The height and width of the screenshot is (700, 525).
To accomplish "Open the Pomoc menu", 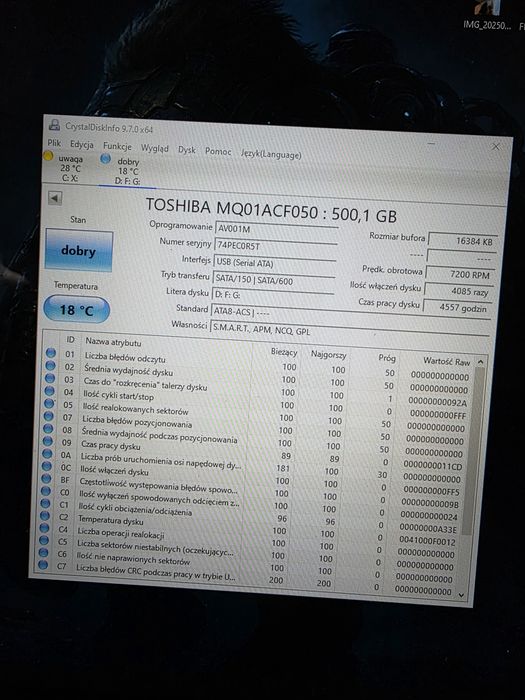I will pos(218,151).
